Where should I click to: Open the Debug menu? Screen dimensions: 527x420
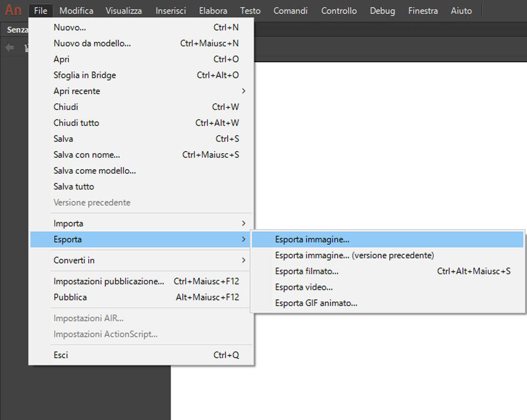(x=382, y=10)
